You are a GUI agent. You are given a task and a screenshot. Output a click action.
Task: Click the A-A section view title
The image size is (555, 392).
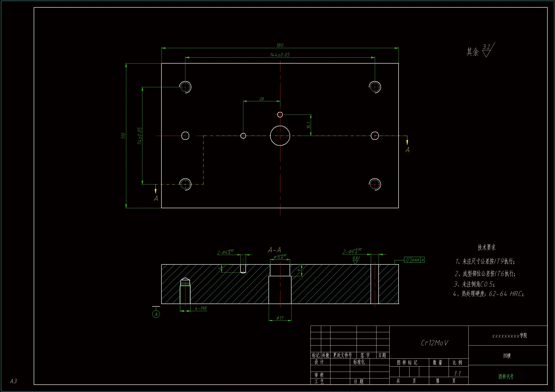point(274,250)
